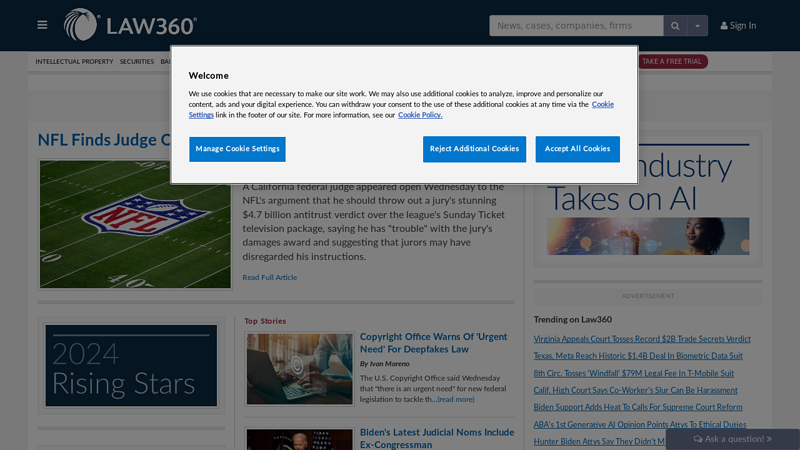Open Hunter Biden Attys trending link
This screenshot has width=800, height=450.
click(599, 441)
